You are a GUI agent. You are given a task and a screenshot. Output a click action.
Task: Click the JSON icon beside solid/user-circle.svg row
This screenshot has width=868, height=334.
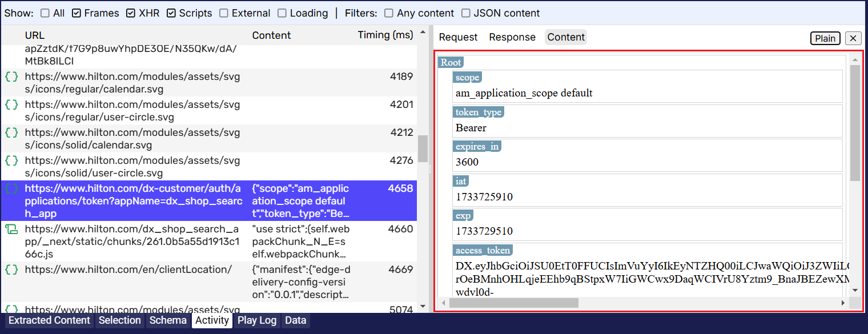11,160
